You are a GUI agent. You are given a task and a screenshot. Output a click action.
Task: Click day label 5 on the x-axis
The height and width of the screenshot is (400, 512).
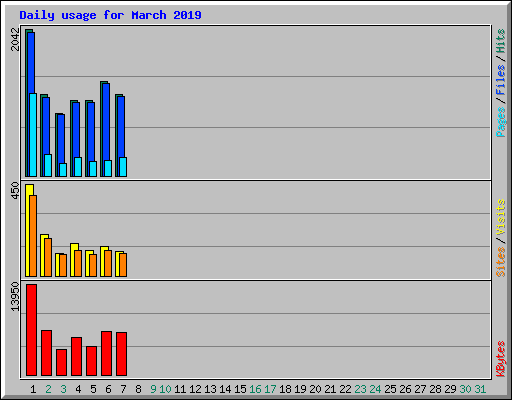click(x=93, y=389)
